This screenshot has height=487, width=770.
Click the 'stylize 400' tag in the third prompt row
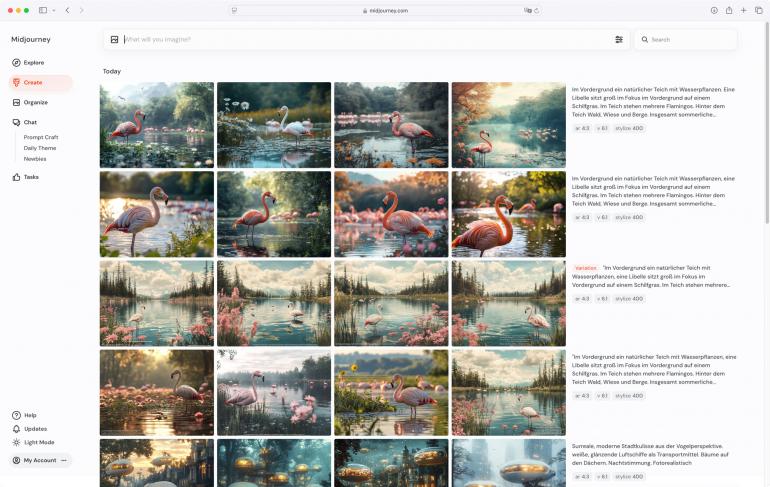point(629,298)
